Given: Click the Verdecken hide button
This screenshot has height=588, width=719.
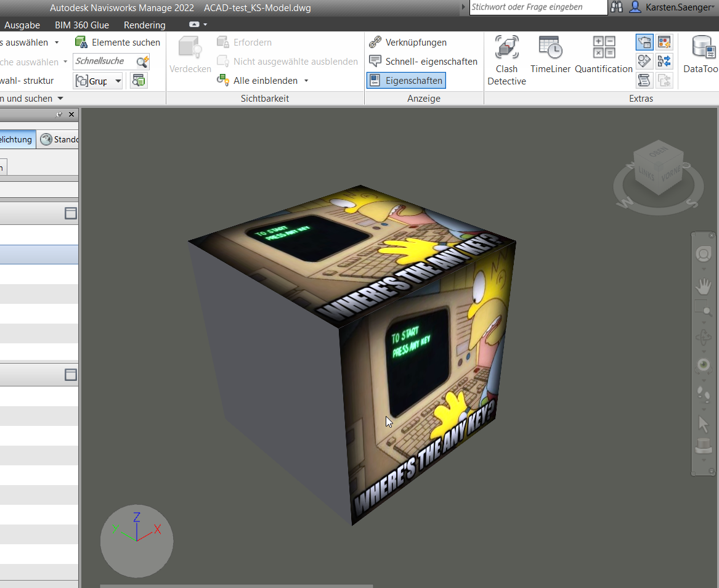Looking at the screenshot, I should pyautogui.click(x=190, y=54).
